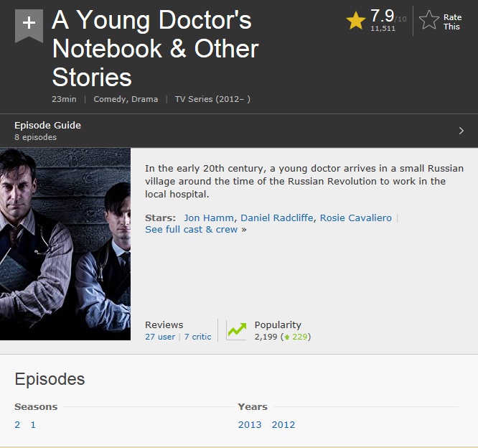The width and height of the screenshot is (478, 448).
Task: See full cast & crew
Action: 191,229
